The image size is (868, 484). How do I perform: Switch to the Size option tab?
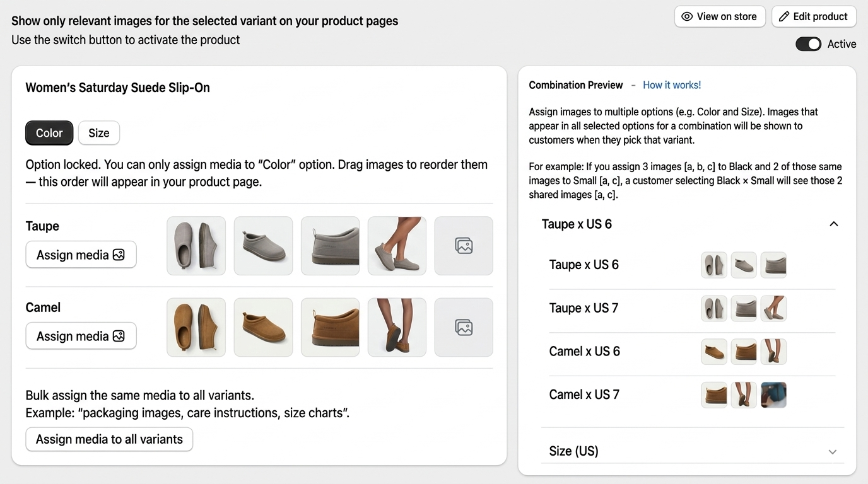point(99,133)
